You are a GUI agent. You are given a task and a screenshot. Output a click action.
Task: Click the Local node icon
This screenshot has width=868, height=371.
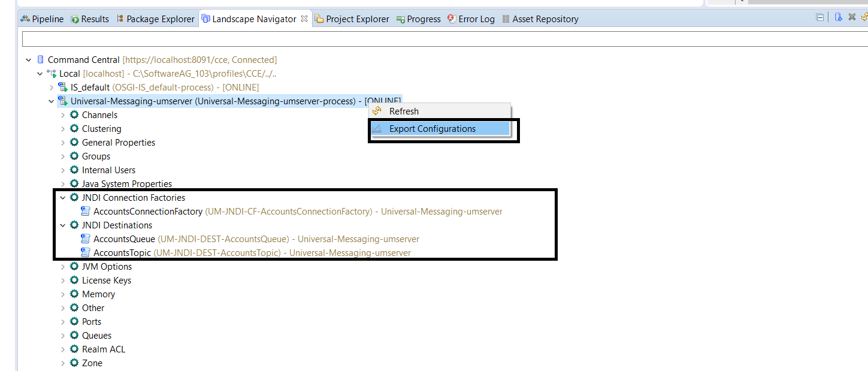(52, 74)
